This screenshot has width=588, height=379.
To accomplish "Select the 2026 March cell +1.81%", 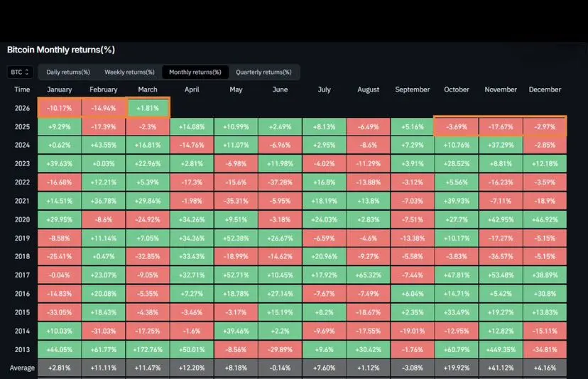I will pyautogui.click(x=148, y=108).
